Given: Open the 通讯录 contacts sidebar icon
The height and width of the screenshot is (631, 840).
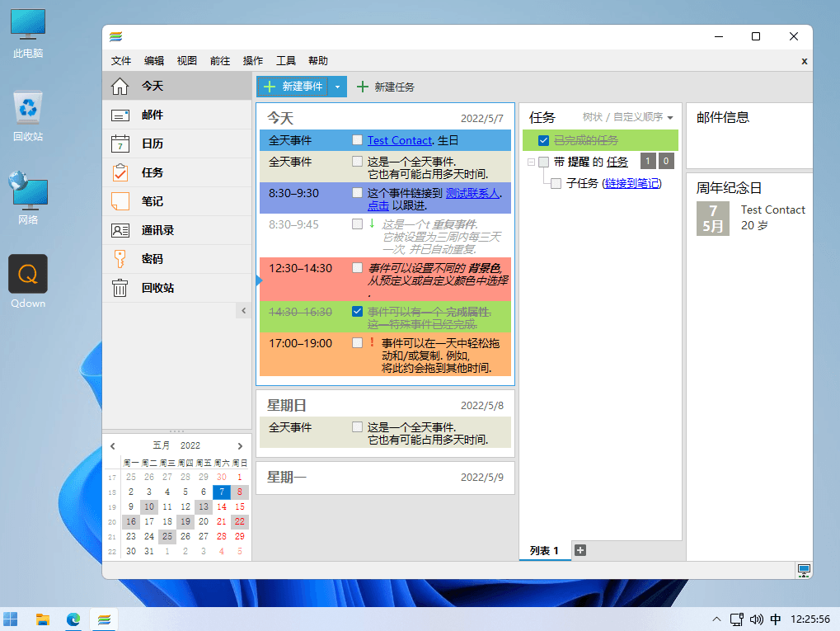Looking at the screenshot, I should pyautogui.click(x=120, y=230).
